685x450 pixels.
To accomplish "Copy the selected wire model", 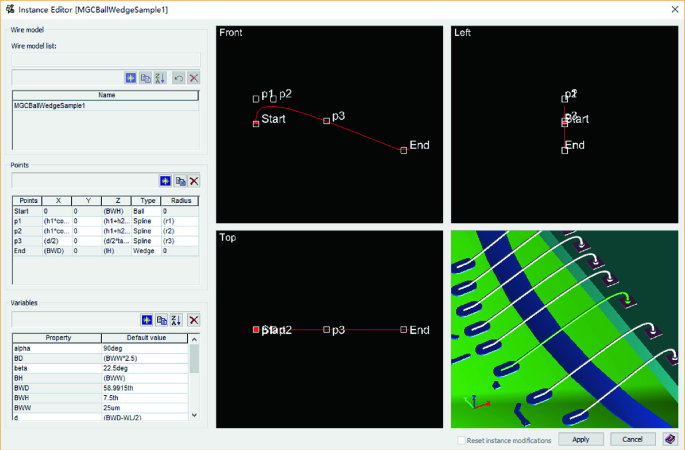I will tap(145, 78).
